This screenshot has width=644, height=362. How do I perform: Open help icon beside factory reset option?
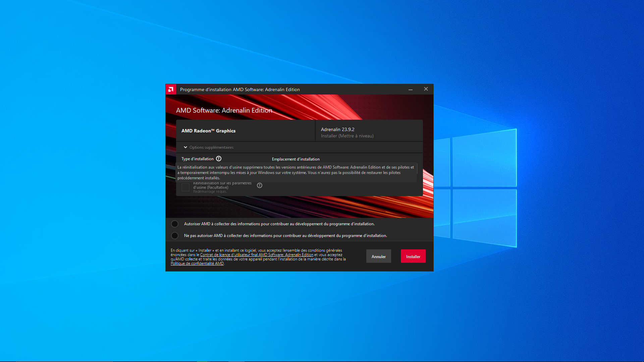click(x=260, y=185)
